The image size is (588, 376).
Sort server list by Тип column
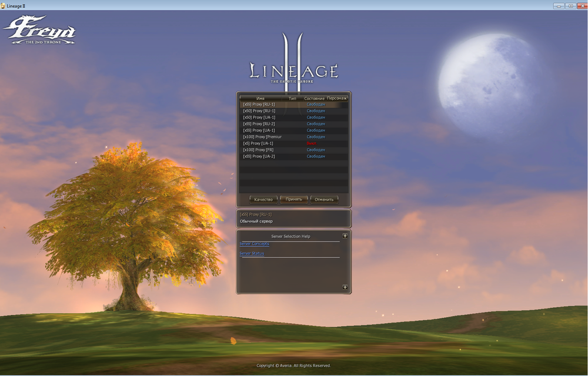(x=292, y=98)
